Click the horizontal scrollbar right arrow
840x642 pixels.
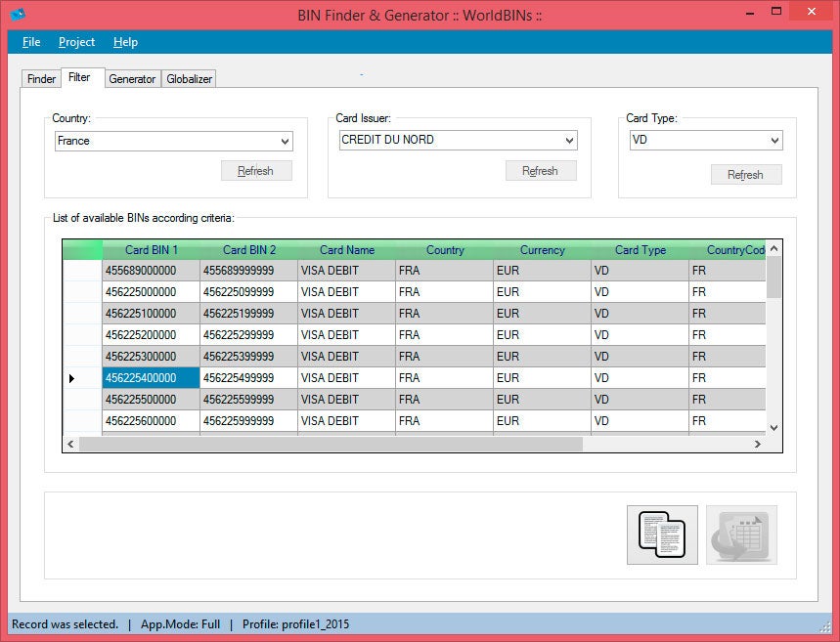(757, 444)
